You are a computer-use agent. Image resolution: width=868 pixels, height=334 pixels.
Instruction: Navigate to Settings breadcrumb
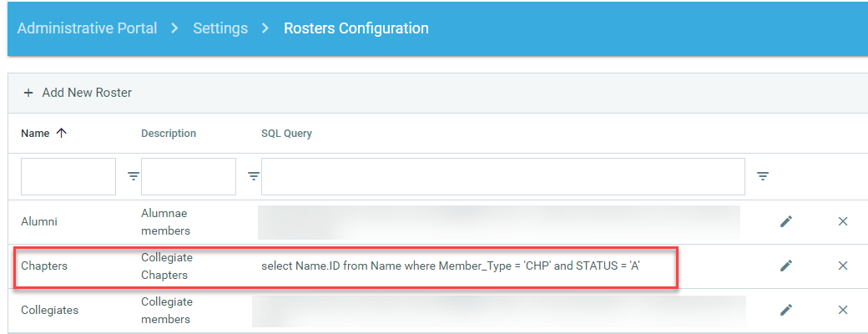[220, 28]
